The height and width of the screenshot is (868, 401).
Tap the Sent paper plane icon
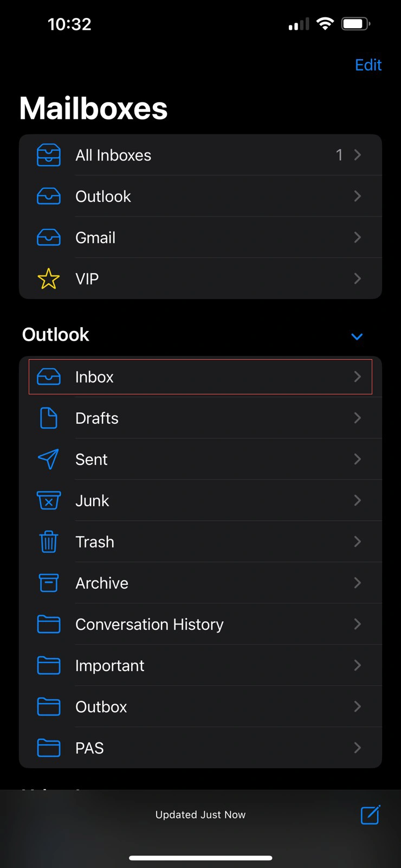click(49, 459)
